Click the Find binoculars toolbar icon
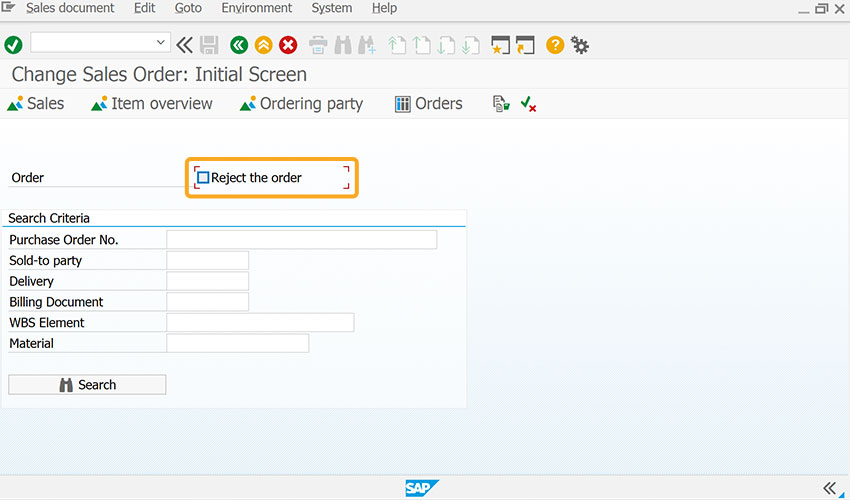The height and width of the screenshot is (500, 850). pyautogui.click(x=343, y=45)
